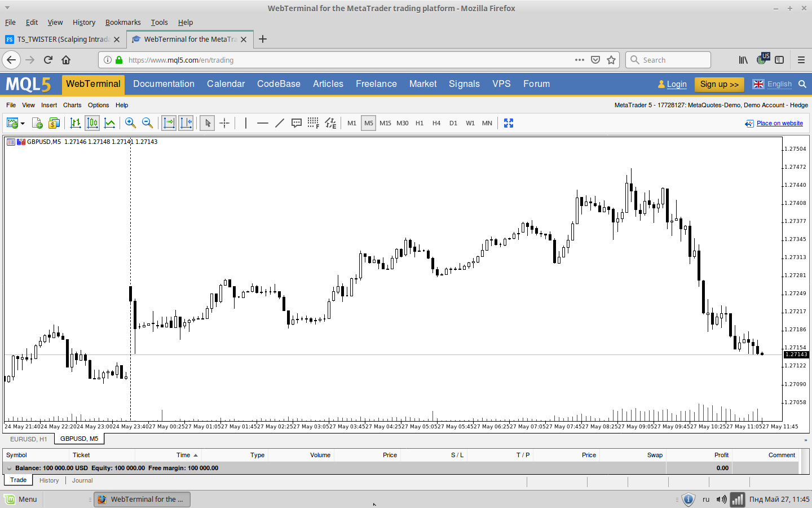Click the Sign up button
The width and height of the screenshot is (812, 508).
tap(720, 84)
